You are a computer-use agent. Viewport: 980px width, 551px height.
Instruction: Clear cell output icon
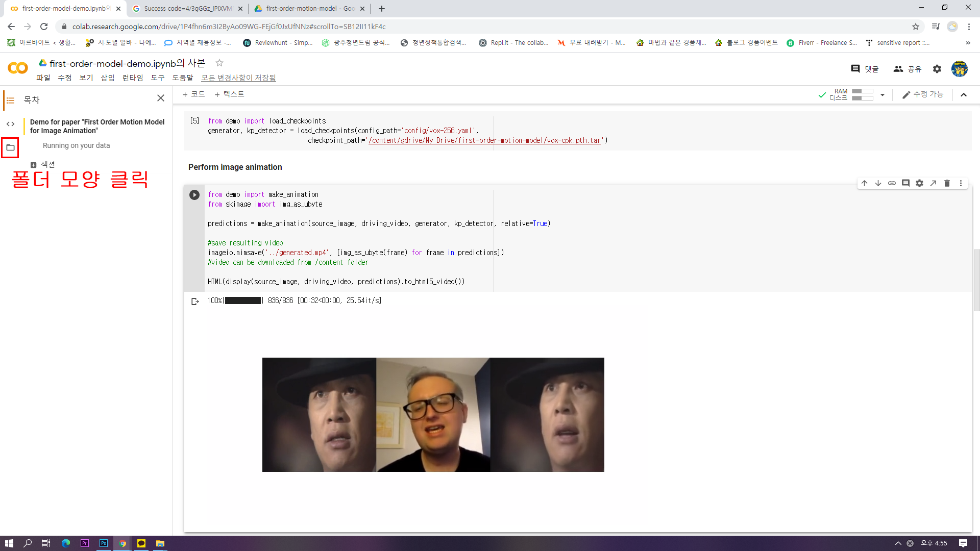(x=194, y=302)
